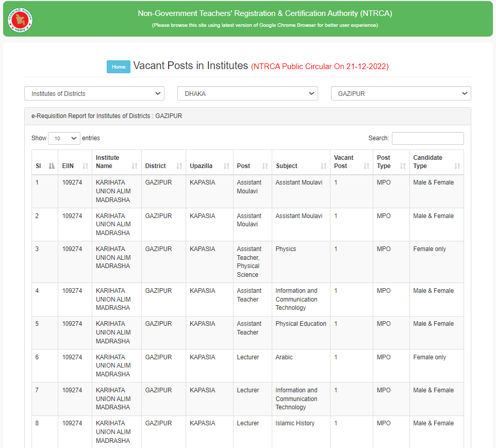The height and width of the screenshot is (448, 496).
Task: Open the DHAKA division dropdown
Action: click(x=247, y=94)
